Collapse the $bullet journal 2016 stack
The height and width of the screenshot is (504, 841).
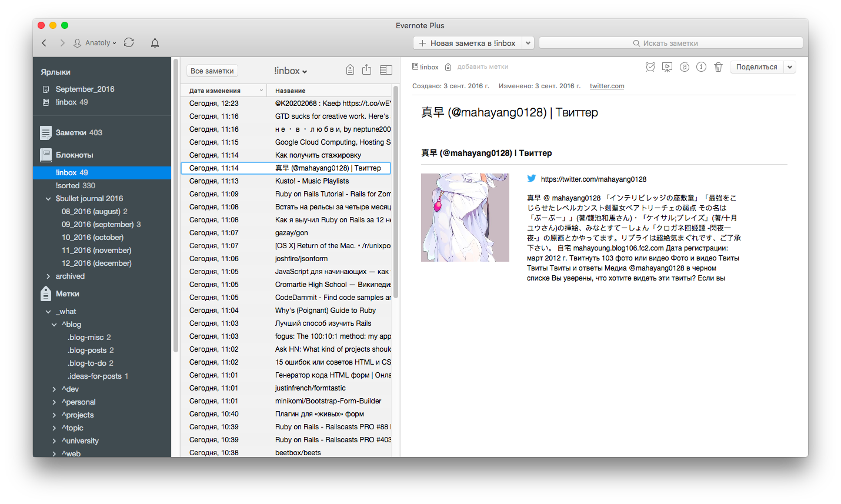48,199
